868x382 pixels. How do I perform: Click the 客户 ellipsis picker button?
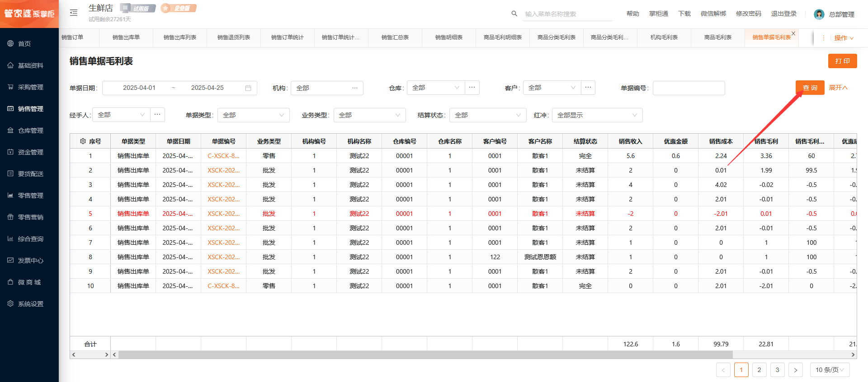(x=588, y=88)
